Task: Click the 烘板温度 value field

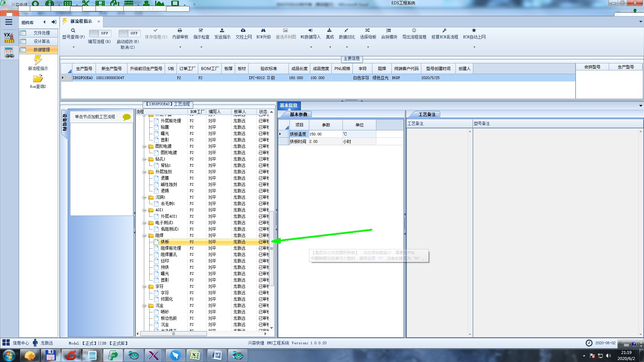Action: click(325, 134)
